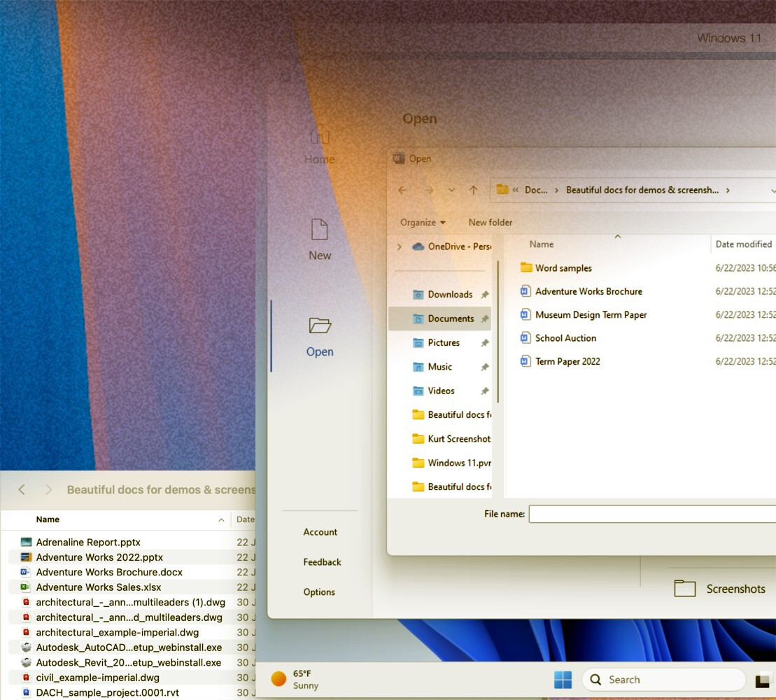Click the Word icon beside School Auction
Screen dimensions: 776x700
[525, 338]
